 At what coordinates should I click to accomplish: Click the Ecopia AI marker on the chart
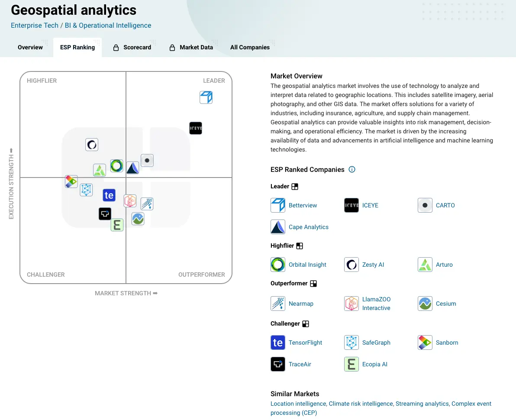[x=117, y=225]
